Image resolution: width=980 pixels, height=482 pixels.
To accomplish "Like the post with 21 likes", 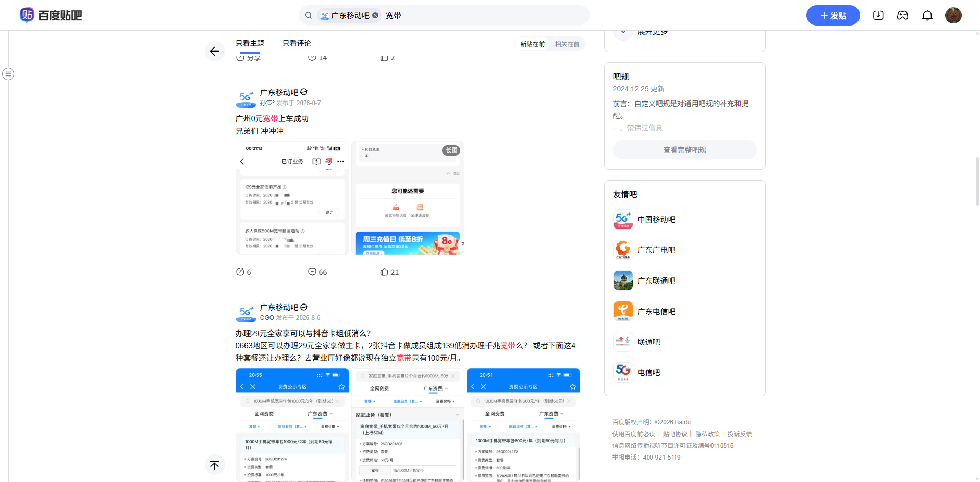I will tap(389, 272).
